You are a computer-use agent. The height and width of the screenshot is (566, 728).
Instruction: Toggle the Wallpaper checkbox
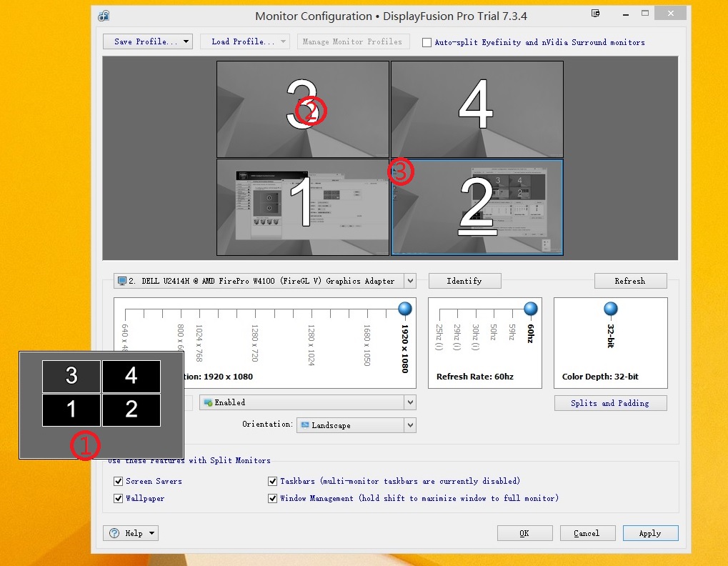pos(119,499)
